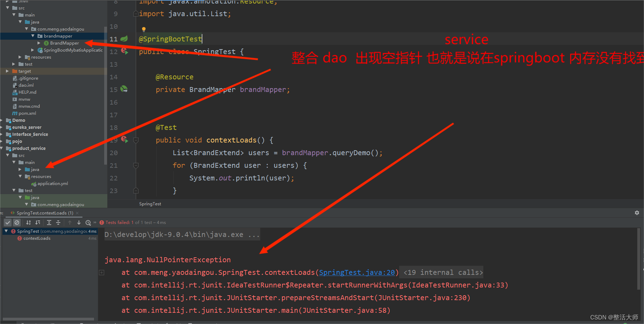Fold the import block at line 9
Image resolution: width=644 pixels, height=324 pixels.
pos(136,14)
